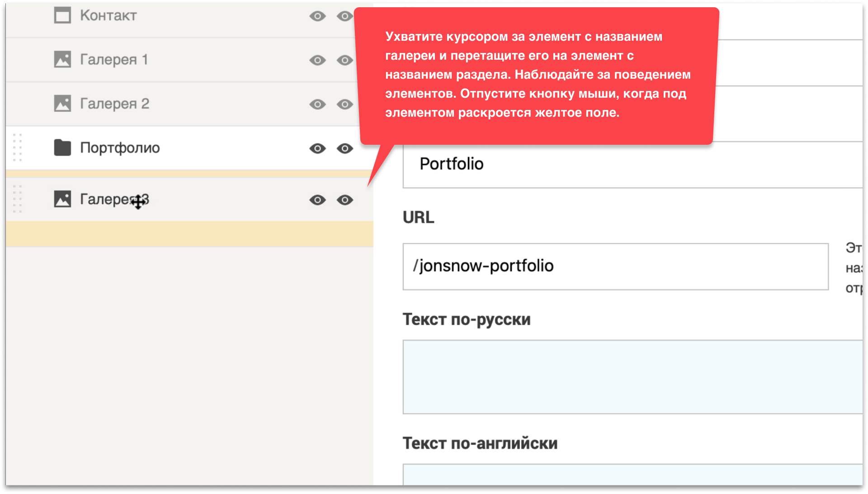Click the Галерея 1 image icon
Image resolution: width=868 pixels, height=494 pixels.
click(62, 59)
